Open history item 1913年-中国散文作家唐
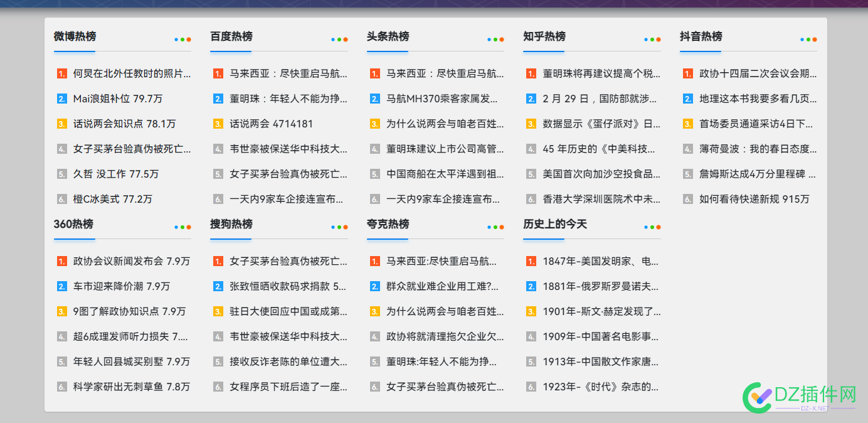Image resolution: width=868 pixels, height=423 pixels. [x=601, y=361]
